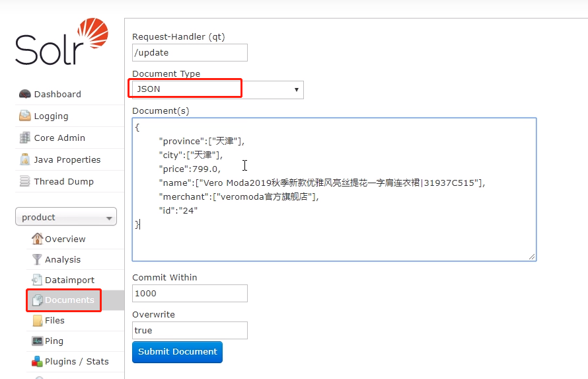The width and height of the screenshot is (588, 379).
Task: Click the Documents pages icon
Action: pyautogui.click(x=37, y=300)
